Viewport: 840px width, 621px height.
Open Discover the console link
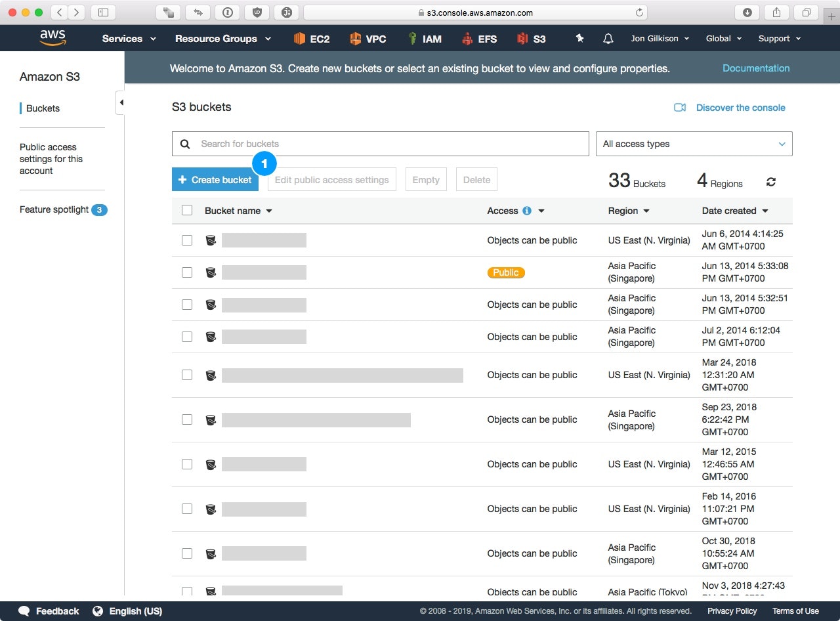coord(740,108)
